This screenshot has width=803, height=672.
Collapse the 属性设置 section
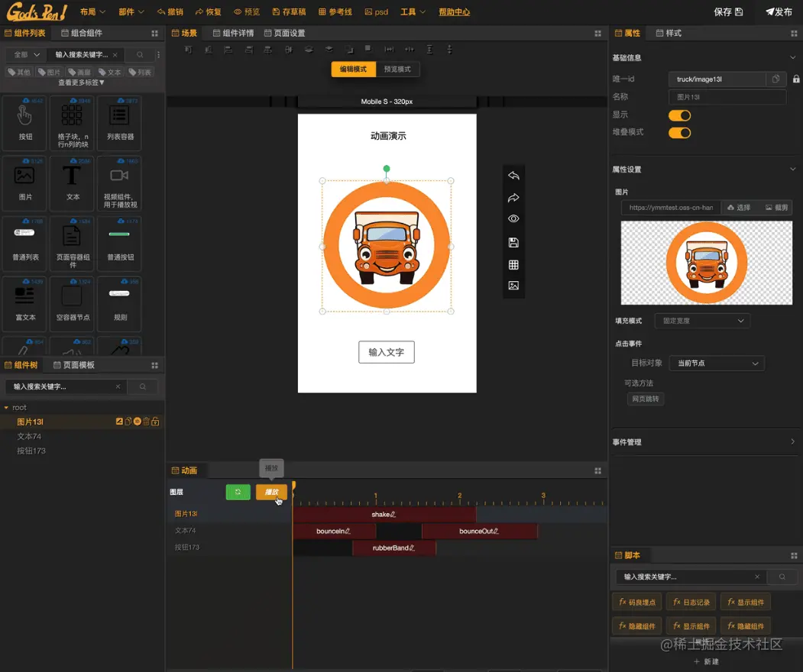pyautogui.click(x=792, y=169)
